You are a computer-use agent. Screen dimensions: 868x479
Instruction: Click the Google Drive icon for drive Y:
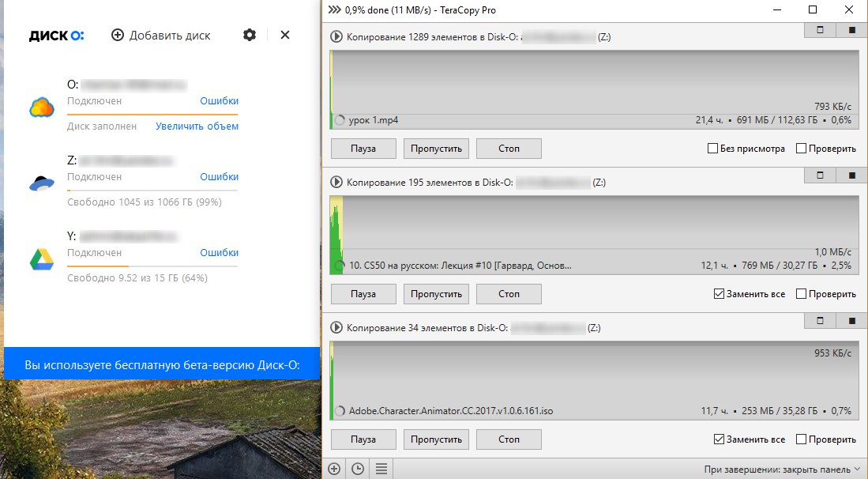click(42, 259)
